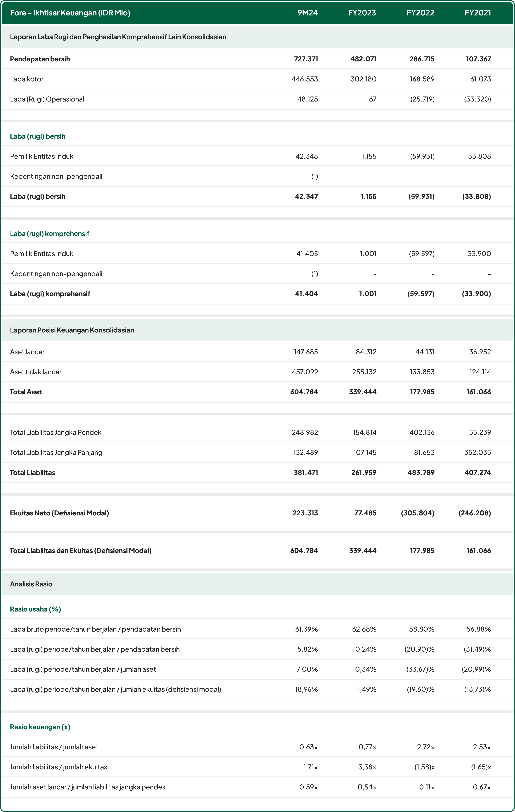Click the net equity value "223.313"
Image resolution: width=515 pixels, height=812 pixels.
[x=305, y=513]
